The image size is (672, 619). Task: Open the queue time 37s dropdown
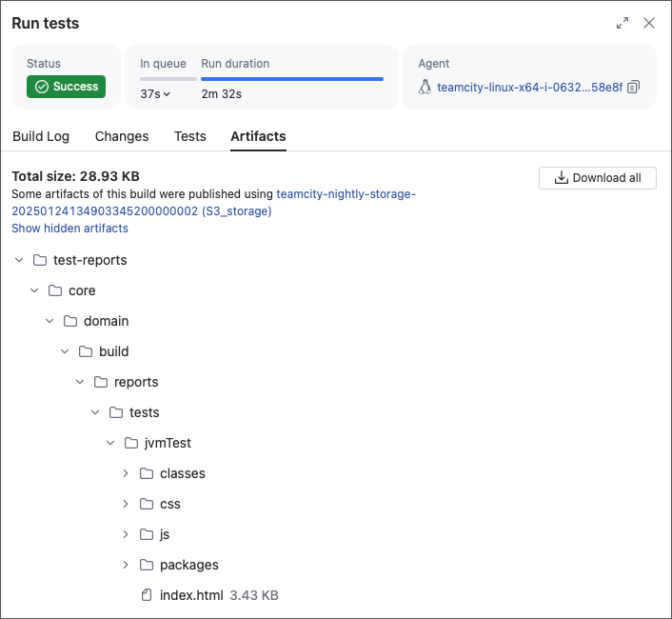(x=155, y=93)
